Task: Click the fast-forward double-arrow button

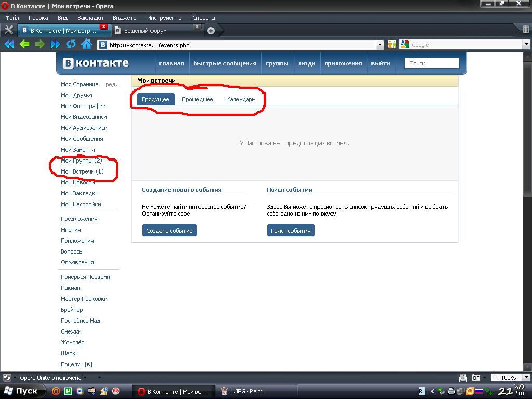Action: pyautogui.click(x=55, y=44)
